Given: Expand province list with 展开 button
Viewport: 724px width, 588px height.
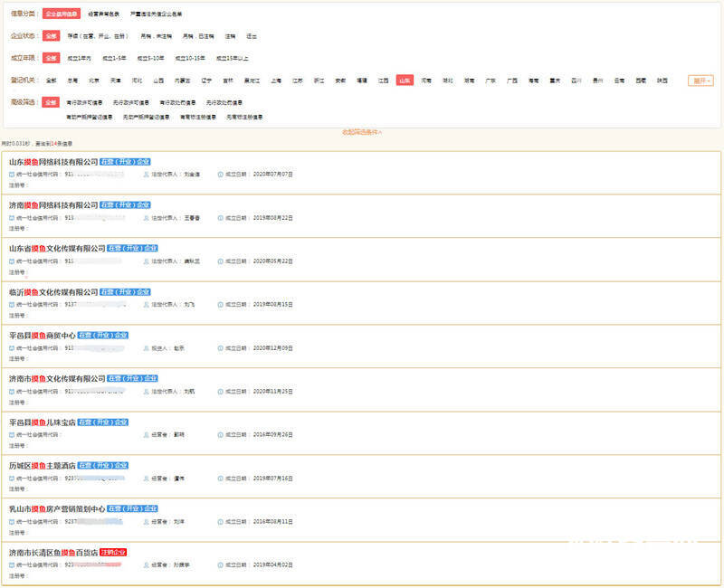Looking at the screenshot, I should (x=700, y=81).
